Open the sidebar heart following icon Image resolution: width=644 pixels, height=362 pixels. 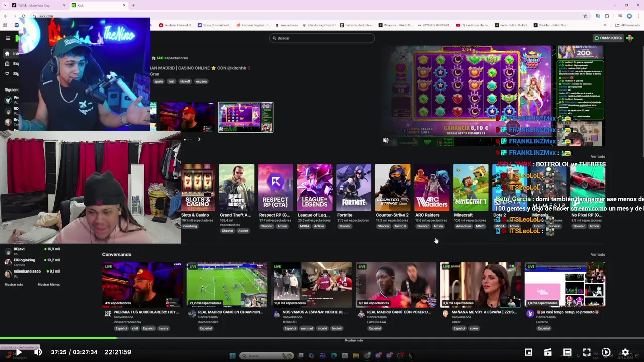click(7, 74)
